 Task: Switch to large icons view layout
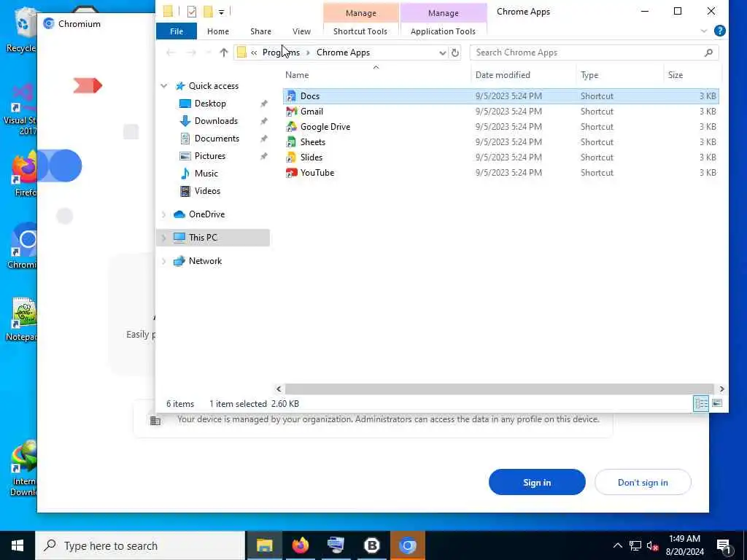pyautogui.click(x=717, y=403)
